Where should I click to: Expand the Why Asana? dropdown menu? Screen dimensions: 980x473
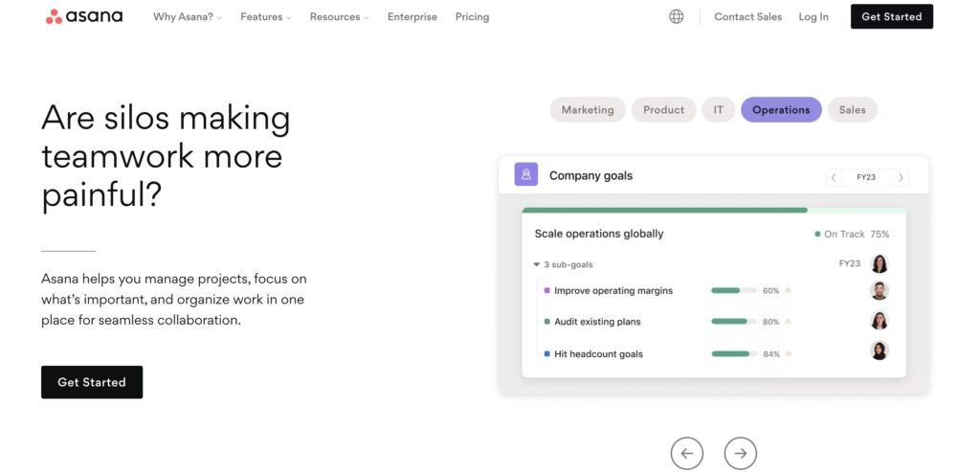coord(188,17)
